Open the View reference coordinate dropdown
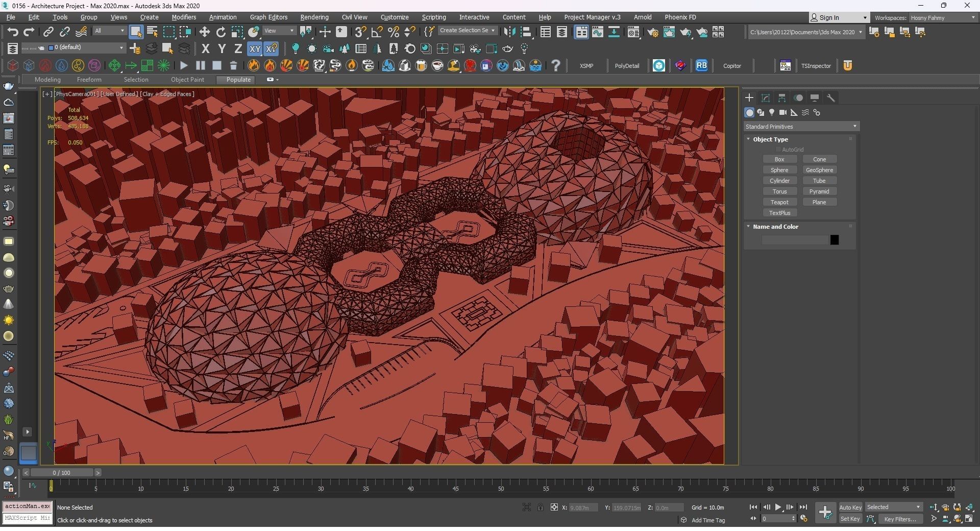The width and height of the screenshot is (980, 531). click(279, 31)
